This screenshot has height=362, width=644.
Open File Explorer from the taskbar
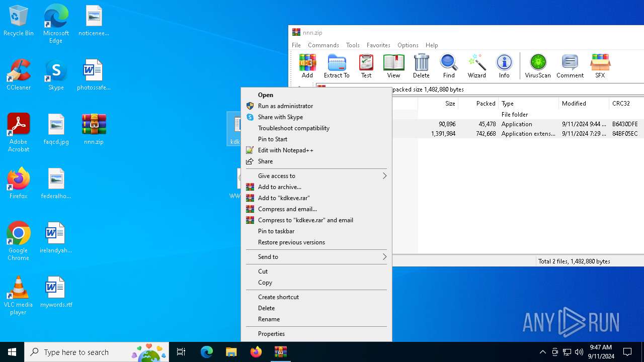click(x=231, y=352)
